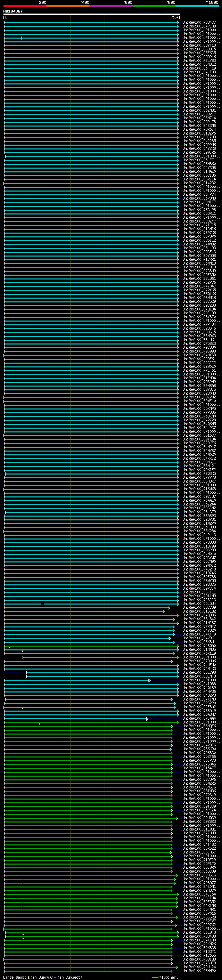Open hit UniRef100_C1MNQ5
The image size is (222, 980).
pos(199,649)
